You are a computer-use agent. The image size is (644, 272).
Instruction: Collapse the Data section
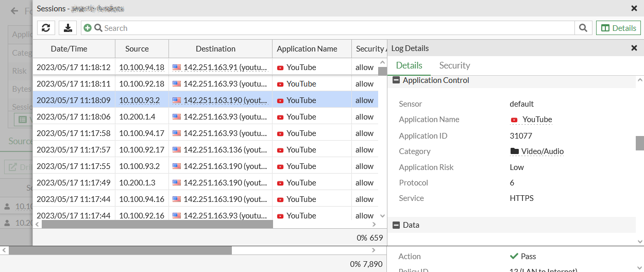[x=396, y=225]
